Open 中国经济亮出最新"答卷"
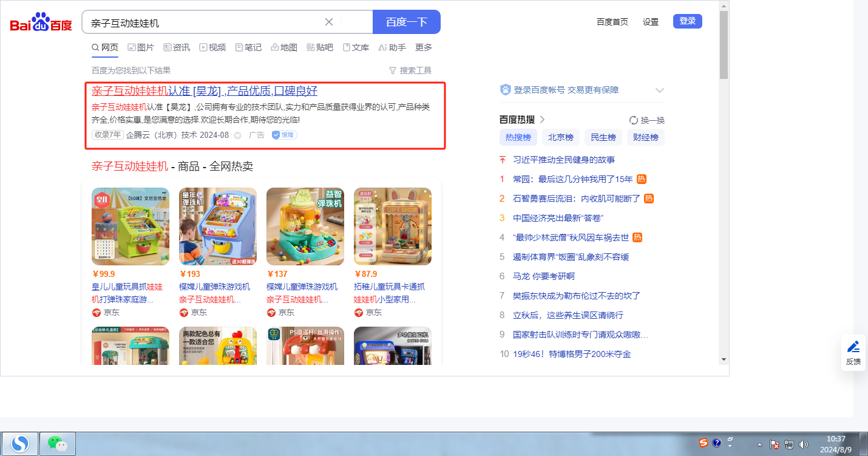 coord(558,218)
